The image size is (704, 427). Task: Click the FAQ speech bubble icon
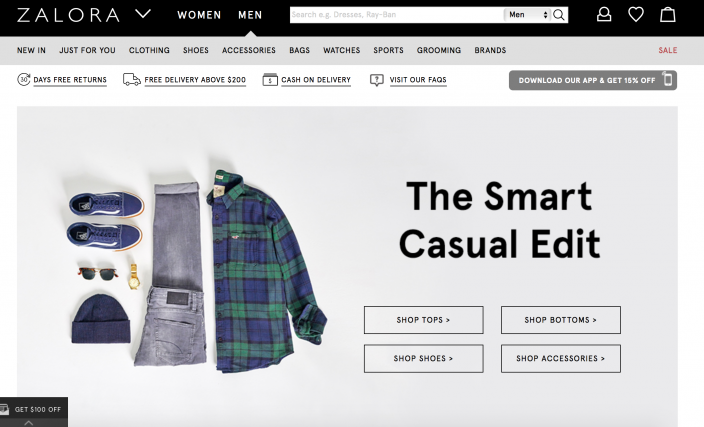(377, 80)
